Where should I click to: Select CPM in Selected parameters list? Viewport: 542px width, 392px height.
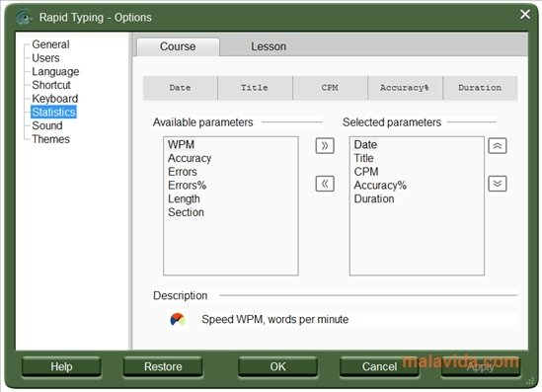click(x=366, y=172)
